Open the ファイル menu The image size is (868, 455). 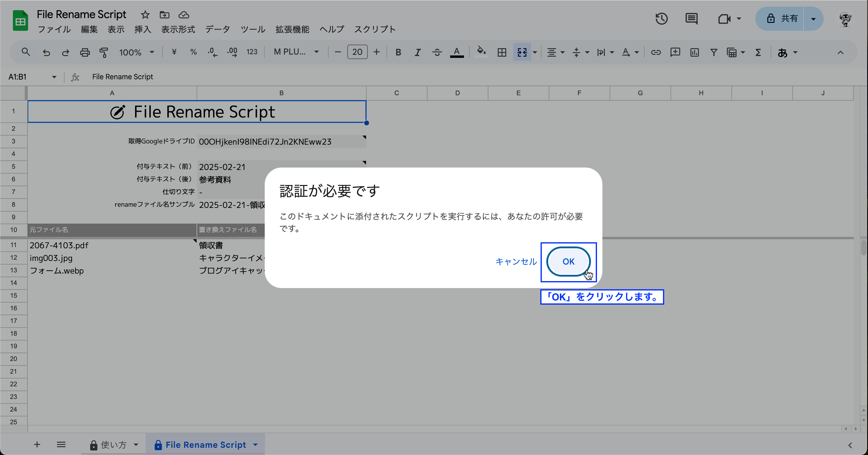tap(54, 29)
